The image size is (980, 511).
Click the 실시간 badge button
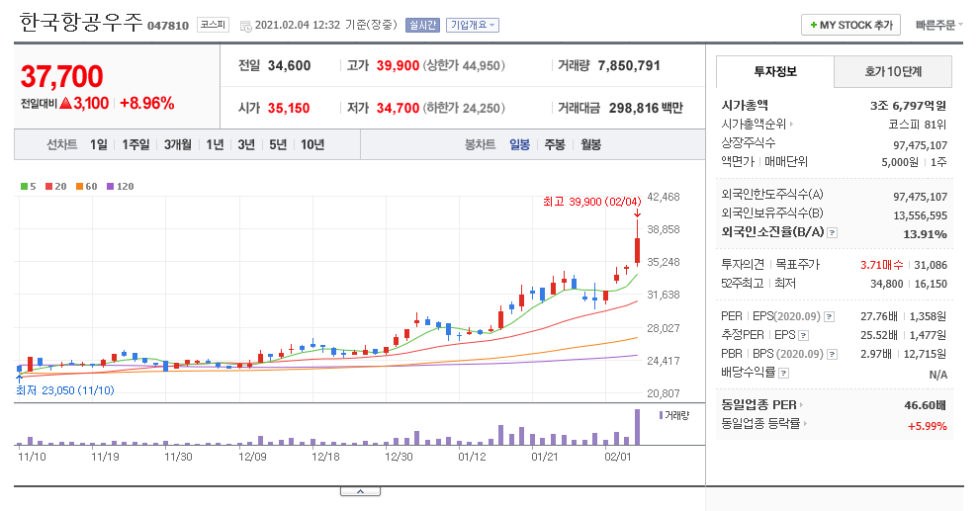pyautogui.click(x=422, y=25)
